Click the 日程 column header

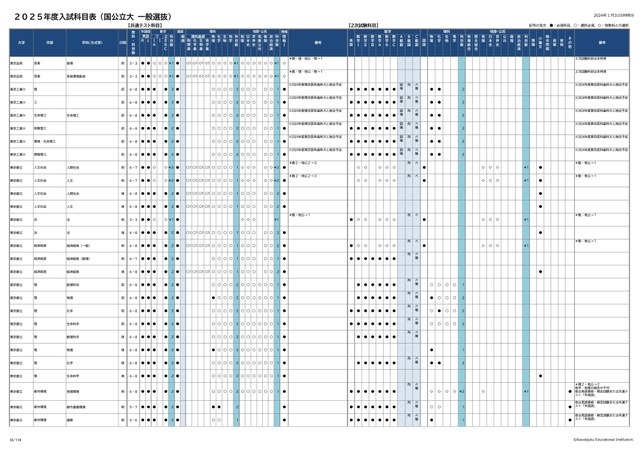pyautogui.click(x=122, y=43)
